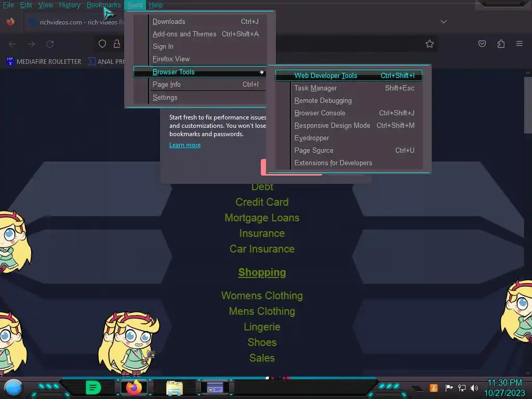Open the purple window taskbar app
The width and height of the screenshot is (532, 399).
click(x=215, y=388)
